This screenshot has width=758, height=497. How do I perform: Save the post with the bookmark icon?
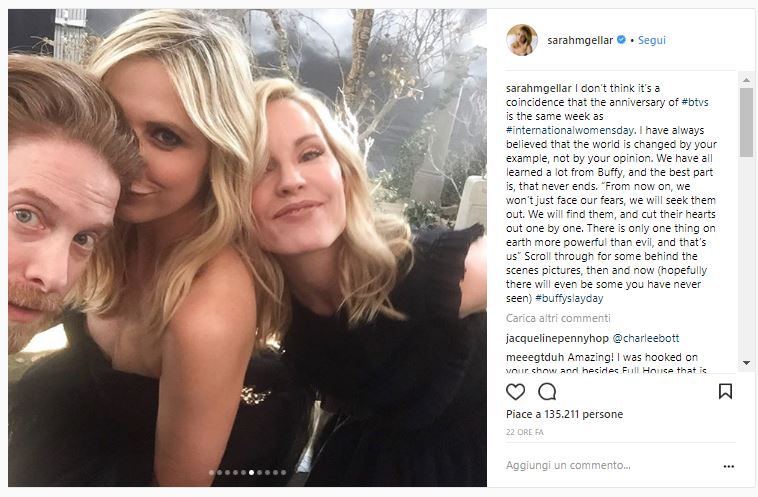pos(725,391)
